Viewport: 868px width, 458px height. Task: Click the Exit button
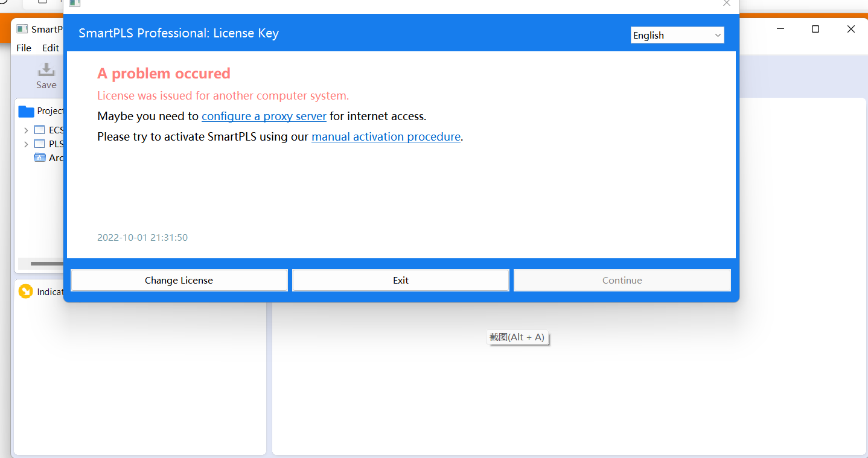pyautogui.click(x=401, y=280)
